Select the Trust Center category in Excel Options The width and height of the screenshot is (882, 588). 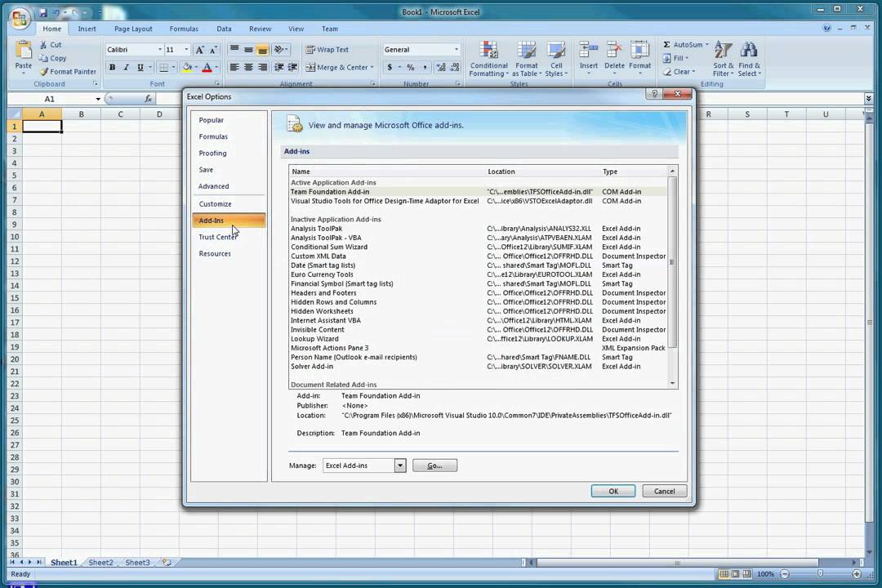coord(229,237)
